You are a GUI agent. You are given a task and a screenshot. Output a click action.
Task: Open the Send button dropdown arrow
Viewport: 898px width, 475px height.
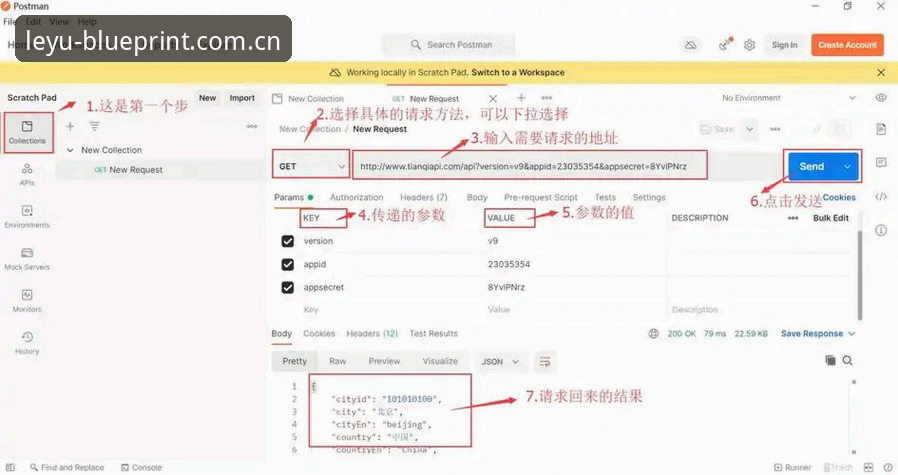click(x=847, y=167)
